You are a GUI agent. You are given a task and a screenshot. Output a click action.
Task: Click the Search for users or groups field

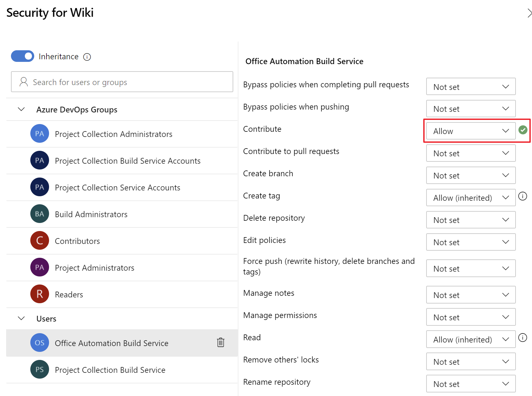pos(122,82)
